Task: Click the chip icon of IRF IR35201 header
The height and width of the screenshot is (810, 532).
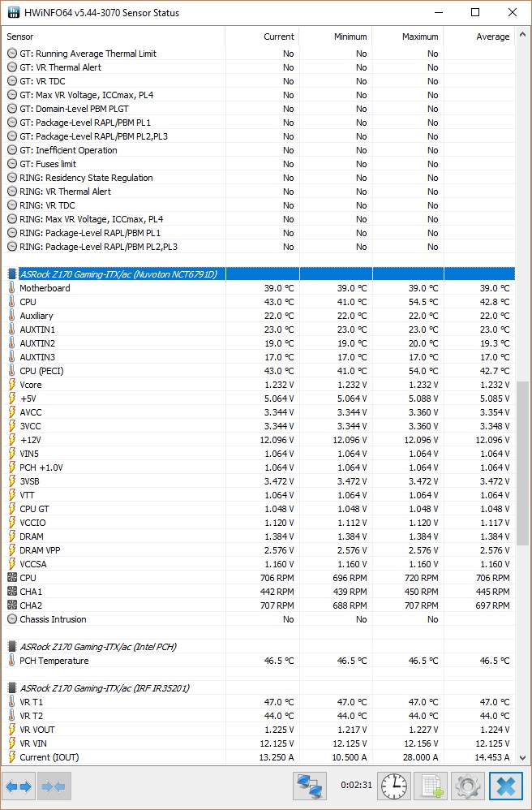Action: [x=12, y=687]
